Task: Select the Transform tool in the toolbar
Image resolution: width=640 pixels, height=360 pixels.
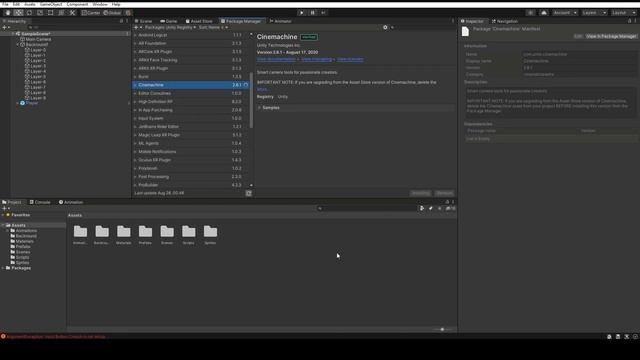Action: click(62, 13)
